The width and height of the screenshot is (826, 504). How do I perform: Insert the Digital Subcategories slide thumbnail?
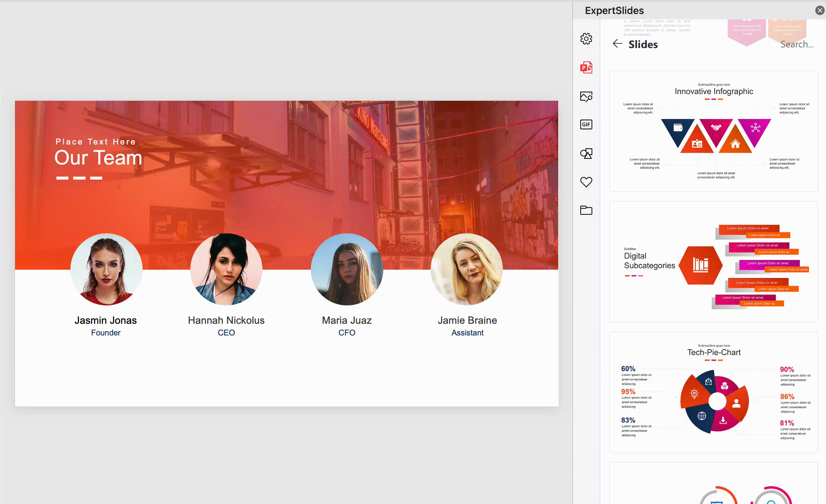[x=713, y=261]
